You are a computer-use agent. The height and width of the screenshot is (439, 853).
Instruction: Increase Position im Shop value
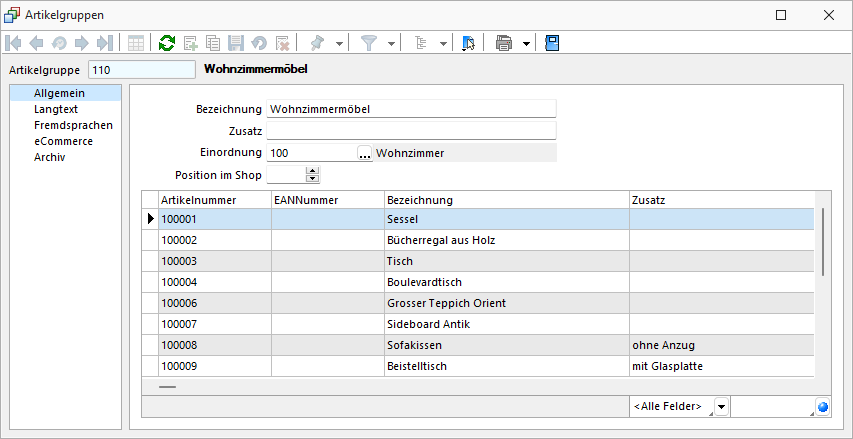coord(312,171)
